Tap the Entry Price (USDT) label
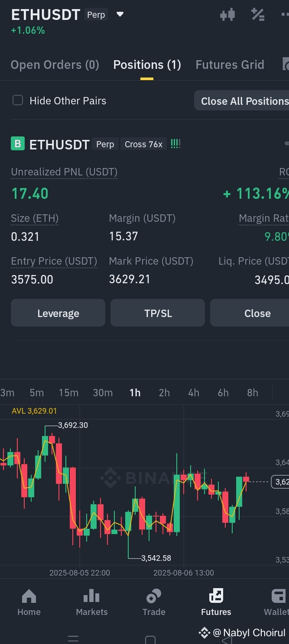This screenshot has width=289, height=644. [x=54, y=261]
